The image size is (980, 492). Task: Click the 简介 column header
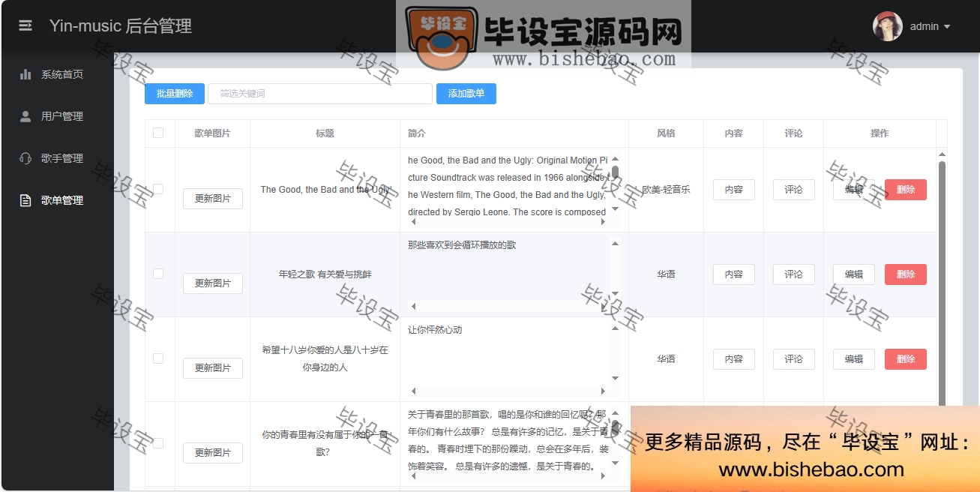coord(416,133)
